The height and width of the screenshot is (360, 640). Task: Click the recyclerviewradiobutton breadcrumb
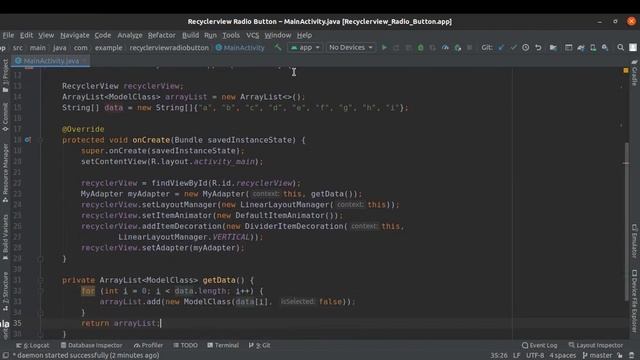169,48
